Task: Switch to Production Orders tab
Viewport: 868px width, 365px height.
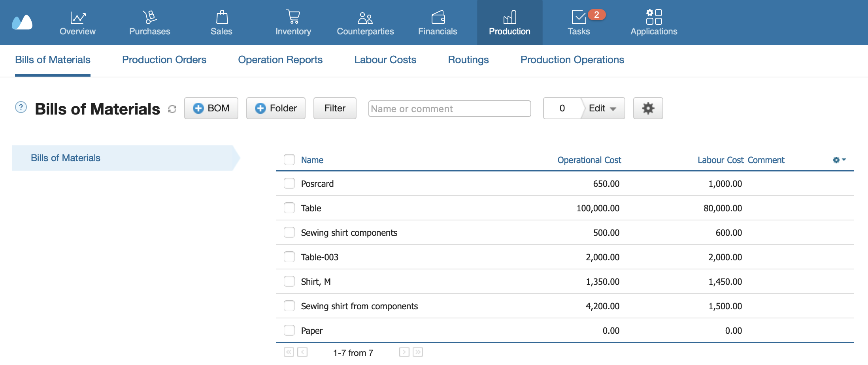Action: click(164, 60)
